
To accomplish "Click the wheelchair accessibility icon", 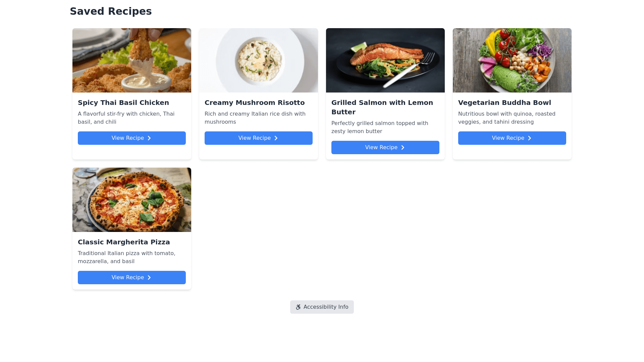I will click(x=298, y=307).
